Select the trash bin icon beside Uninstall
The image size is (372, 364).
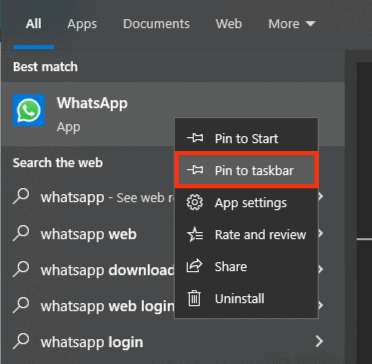(194, 298)
